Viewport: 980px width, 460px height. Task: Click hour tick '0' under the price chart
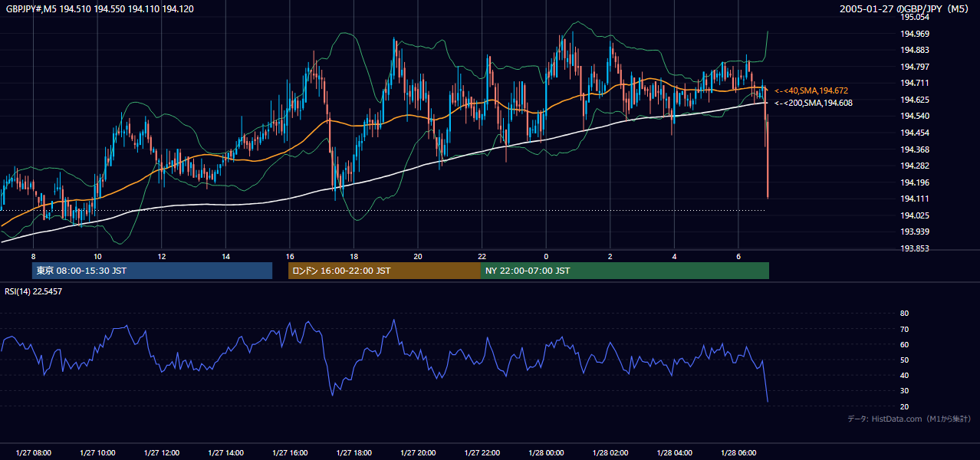(546, 256)
